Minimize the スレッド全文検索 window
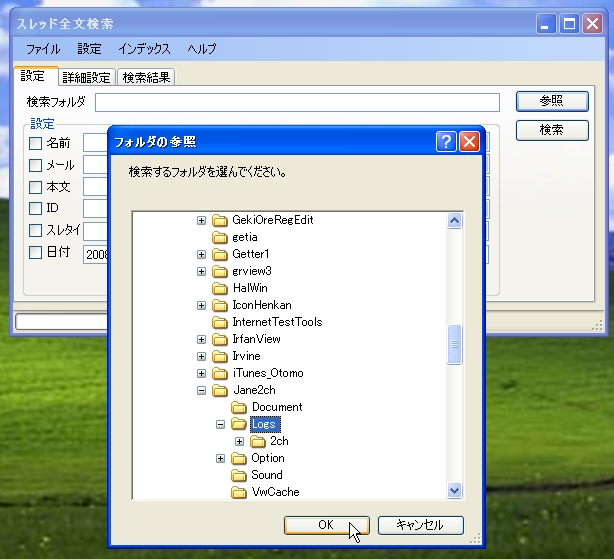This screenshot has height=559, width=614. [545, 24]
